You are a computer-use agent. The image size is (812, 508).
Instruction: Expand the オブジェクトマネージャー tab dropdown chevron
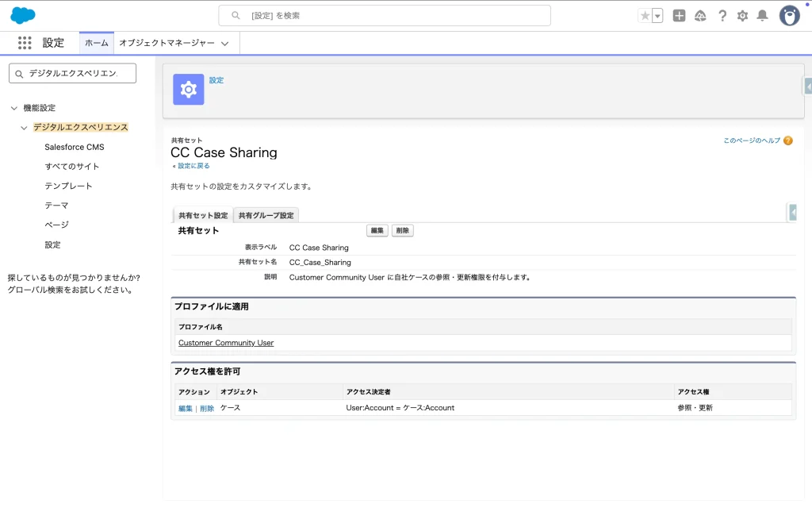coord(225,44)
